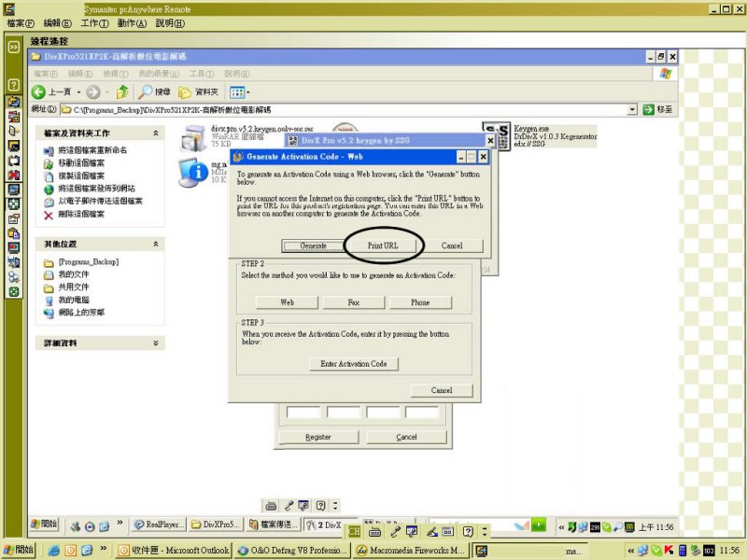Open pcAnywhere's 說明(H) menu

pyautogui.click(x=170, y=23)
